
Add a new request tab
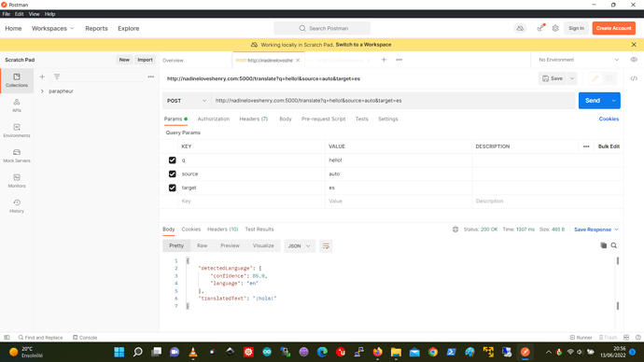pyautogui.click(x=384, y=60)
